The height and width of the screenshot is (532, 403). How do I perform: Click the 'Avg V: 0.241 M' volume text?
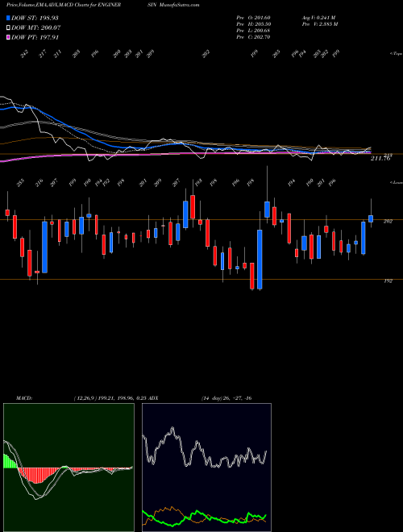click(x=318, y=18)
